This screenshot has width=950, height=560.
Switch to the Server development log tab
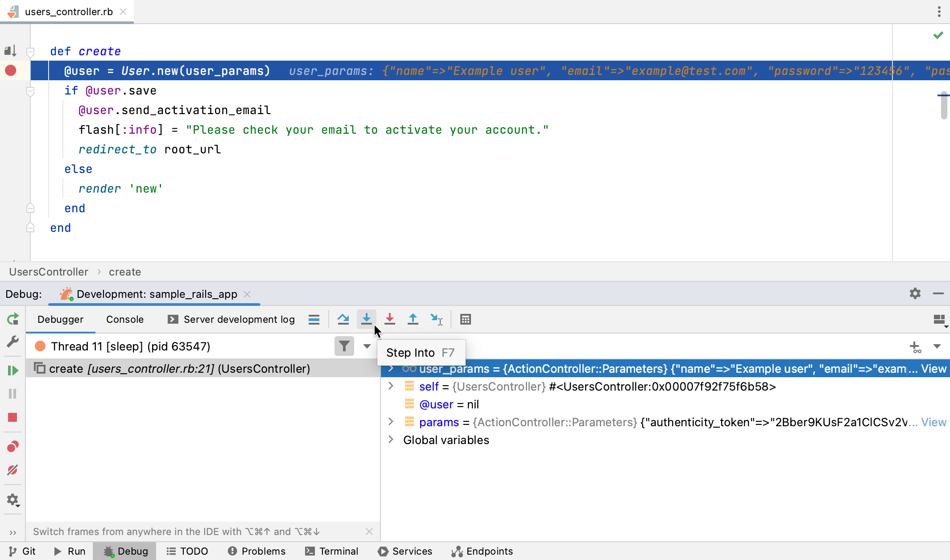(239, 319)
